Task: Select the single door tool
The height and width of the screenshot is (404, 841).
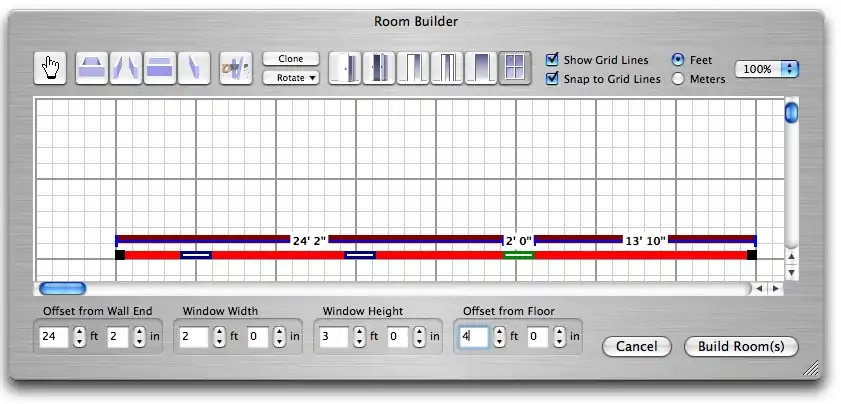Action: [344, 68]
